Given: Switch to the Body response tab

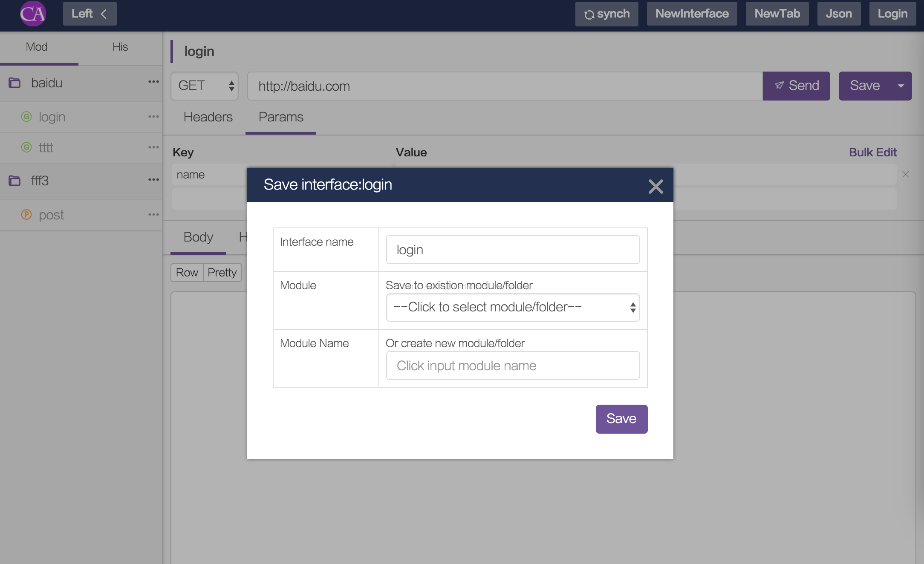Looking at the screenshot, I should click(x=198, y=237).
